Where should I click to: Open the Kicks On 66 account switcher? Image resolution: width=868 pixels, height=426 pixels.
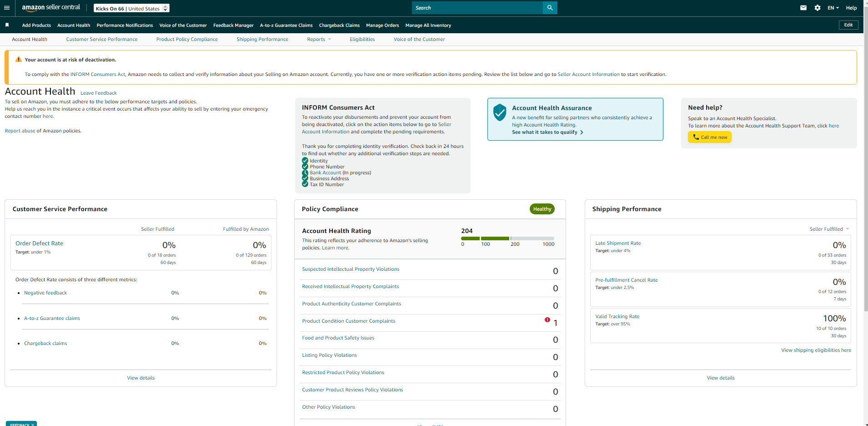click(131, 8)
